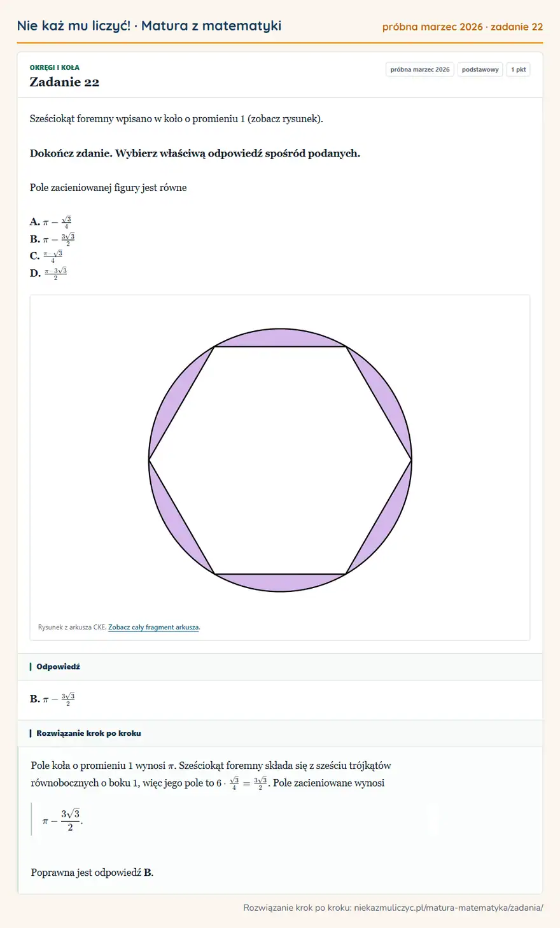Screen dimensions: 560x928
Task: Select answer option C
Action: (46, 256)
